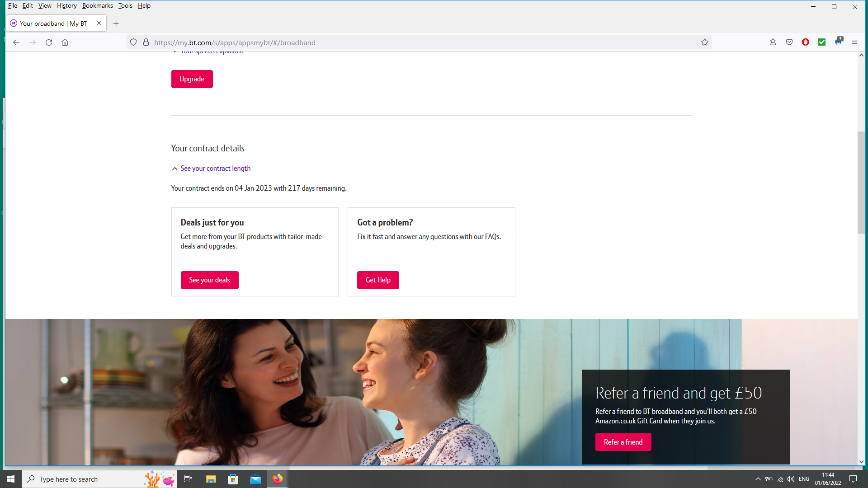
Task: Open the volume speaker tray icon
Action: coord(791,479)
